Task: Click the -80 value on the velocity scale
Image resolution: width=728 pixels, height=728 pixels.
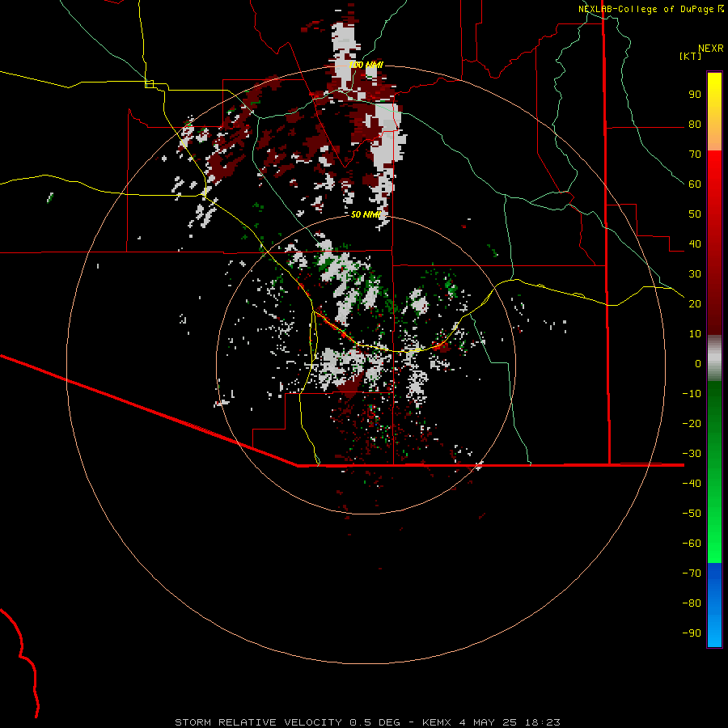Action: (x=692, y=603)
